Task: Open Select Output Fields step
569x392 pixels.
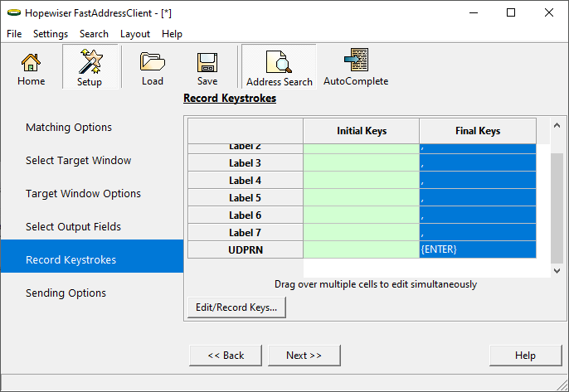Action: (x=73, y=226)
